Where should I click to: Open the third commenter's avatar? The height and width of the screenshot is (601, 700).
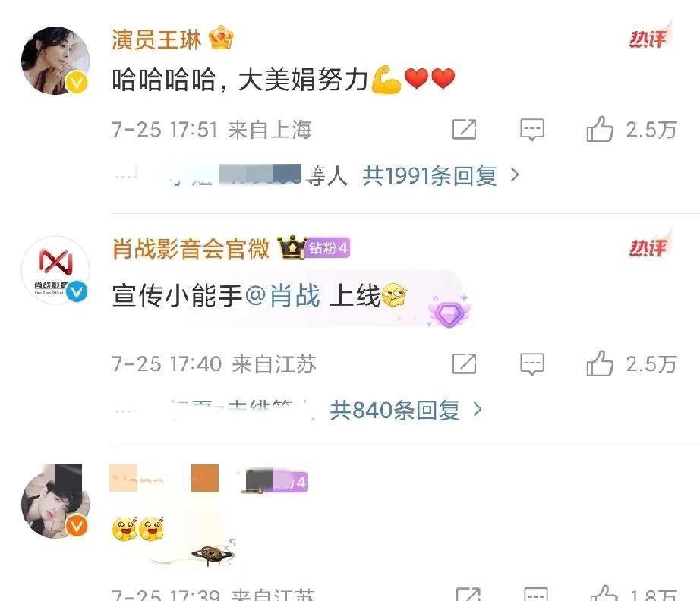click(55, 501)
